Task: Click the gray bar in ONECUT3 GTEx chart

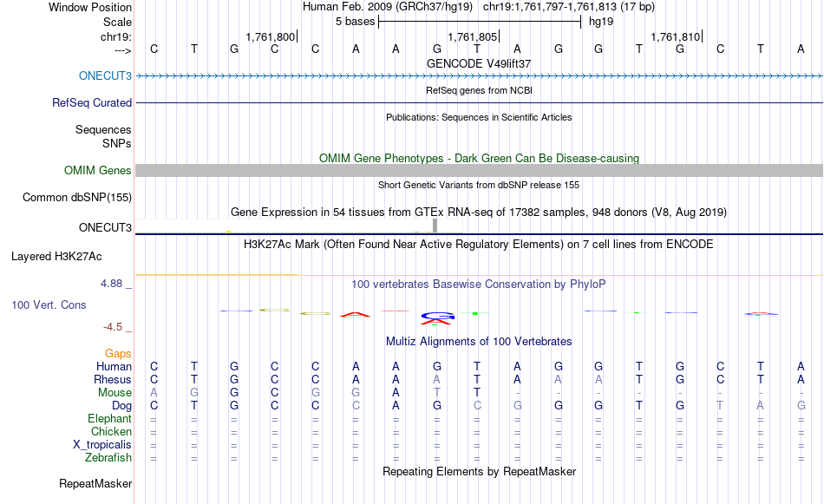Action: pos(435,226)
